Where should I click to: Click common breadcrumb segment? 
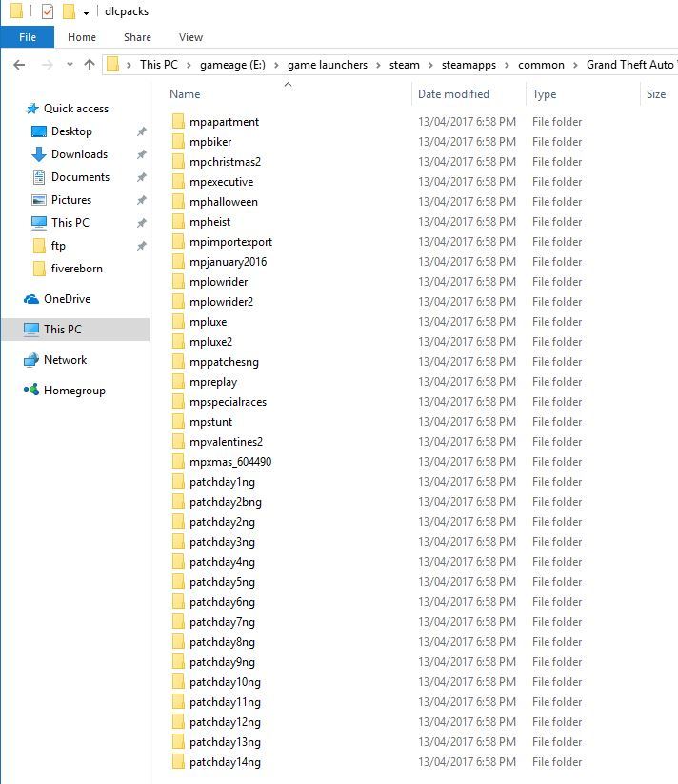point(541,65)
